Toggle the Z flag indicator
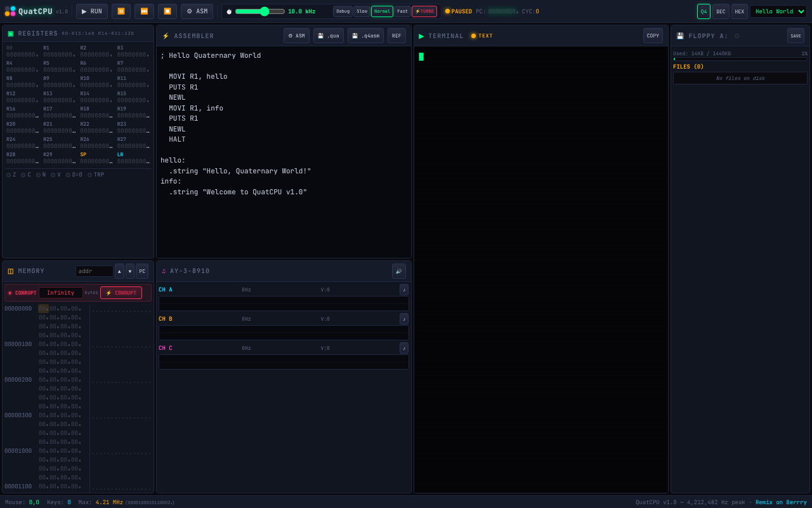The height and width of the screenshot is (508, 812). click(x=11, y=175)
